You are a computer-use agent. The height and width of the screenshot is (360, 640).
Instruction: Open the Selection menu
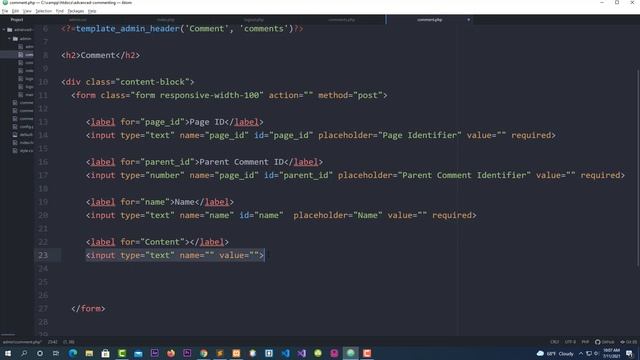tap(43, 11)
